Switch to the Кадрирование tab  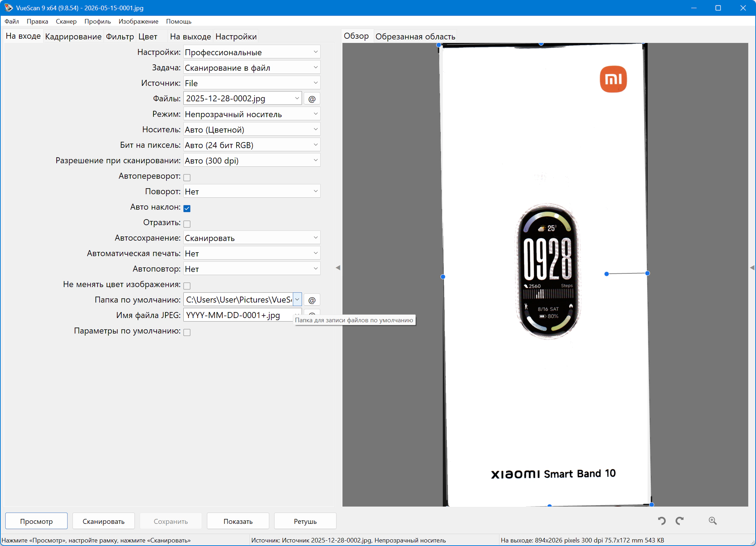73,37
